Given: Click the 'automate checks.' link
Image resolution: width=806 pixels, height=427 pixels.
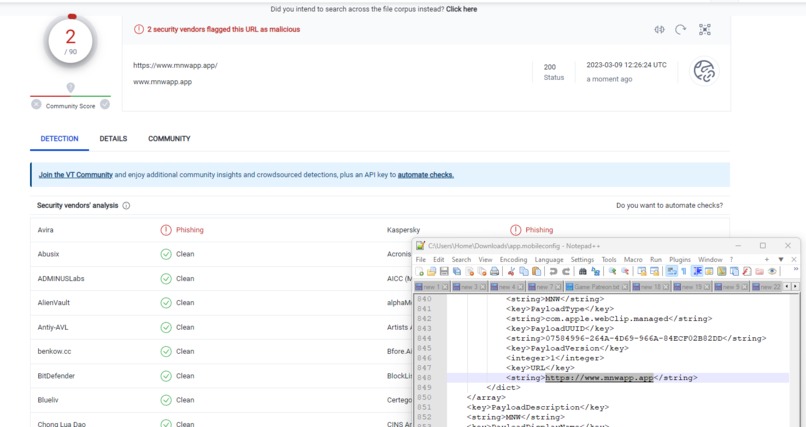Looking at the screenshot, I should pyautogui.click(x=426, y=175).
